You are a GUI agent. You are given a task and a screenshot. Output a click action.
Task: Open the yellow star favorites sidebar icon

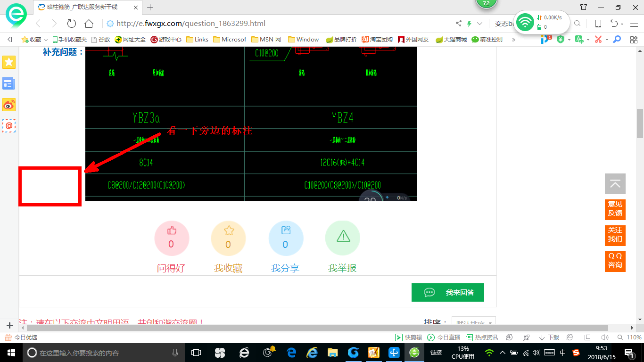point(9,62)
